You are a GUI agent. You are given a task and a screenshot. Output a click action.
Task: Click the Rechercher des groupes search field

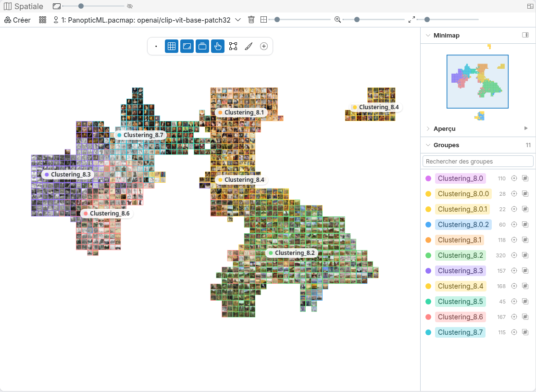coord(478,161)
